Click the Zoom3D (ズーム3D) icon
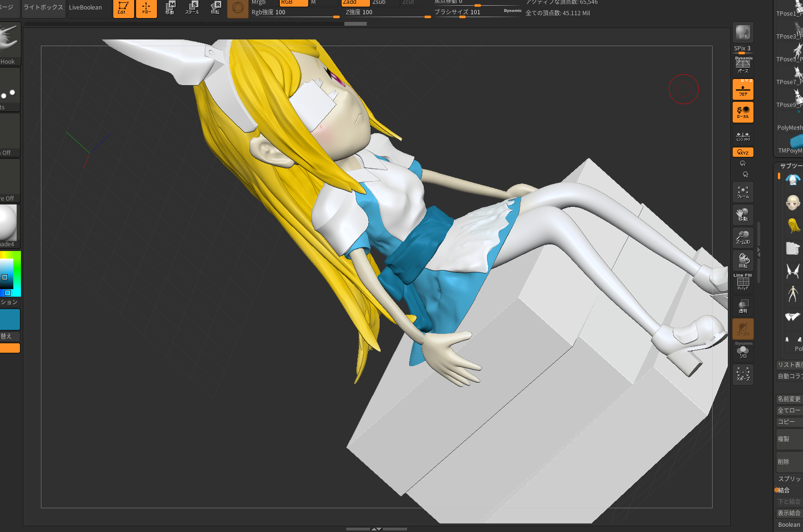Screen dimensions: 803x532 [743, 238]
